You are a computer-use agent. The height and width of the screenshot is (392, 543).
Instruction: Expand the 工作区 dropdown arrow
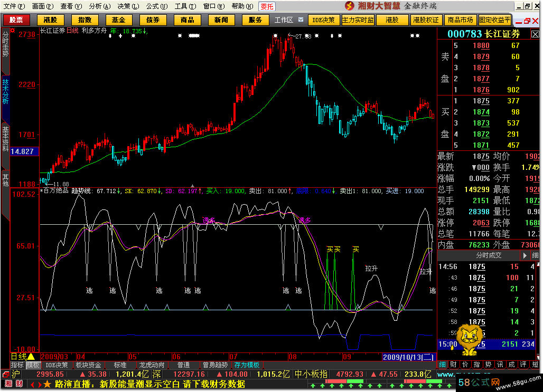[x=301, y=20]
